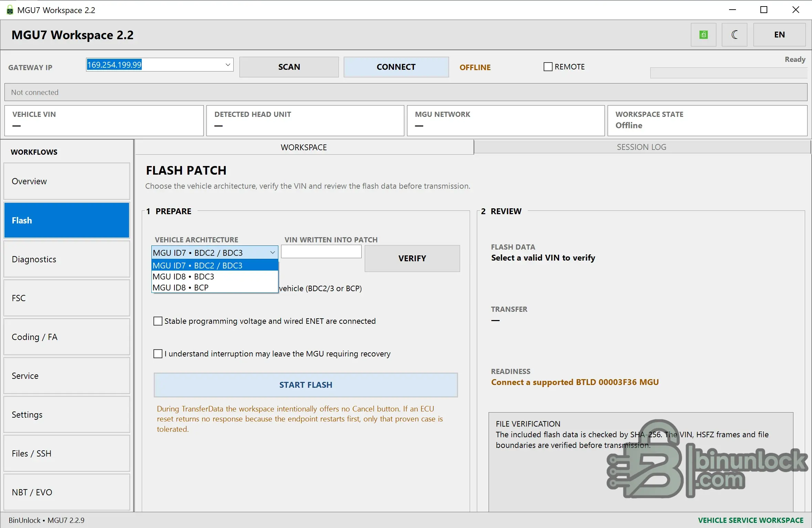
Task: Pick MGU ID8 • BCP architecture option
Action: coord(215,287)
